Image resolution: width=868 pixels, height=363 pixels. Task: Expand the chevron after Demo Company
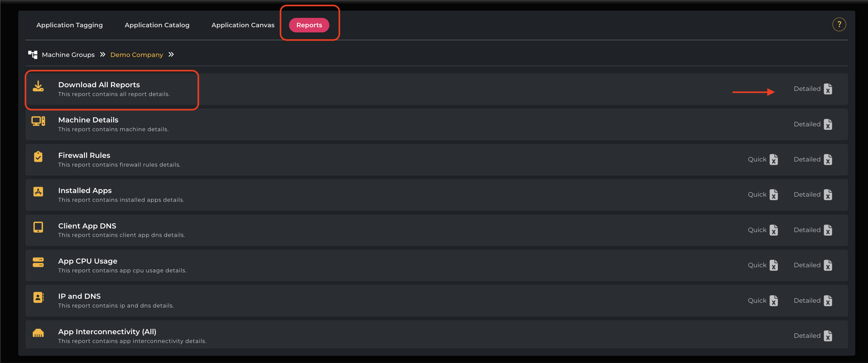point(171,55)
